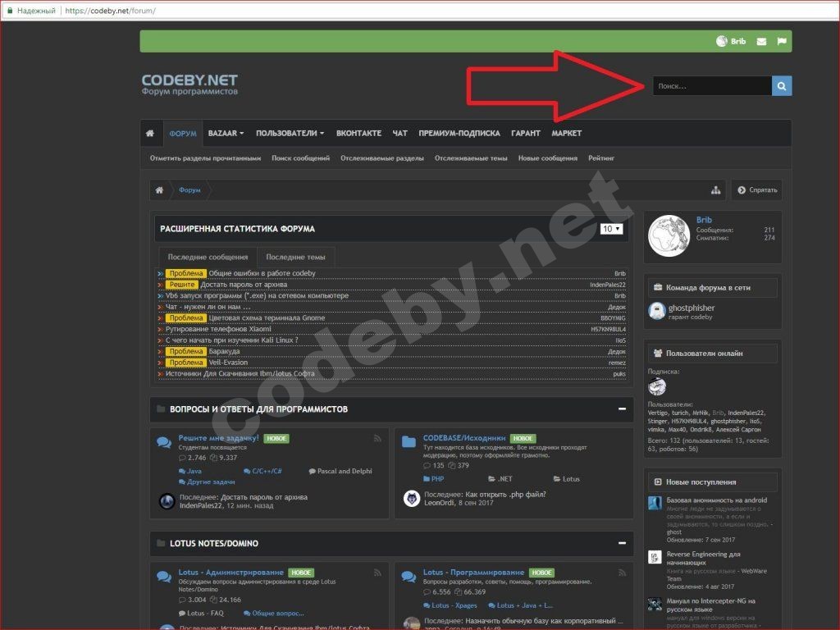
Task: Click ghostphisher username in staff online
Action: 691,308
